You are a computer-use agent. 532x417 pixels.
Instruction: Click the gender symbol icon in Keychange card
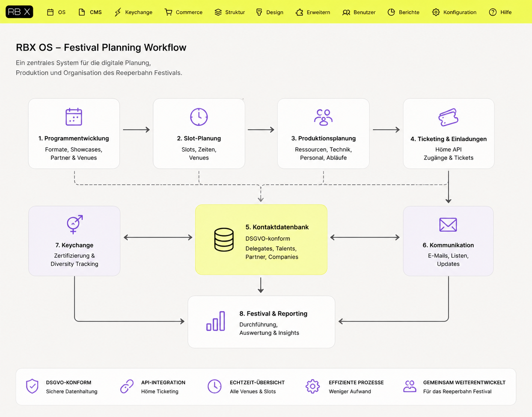[x=74, y=224]
